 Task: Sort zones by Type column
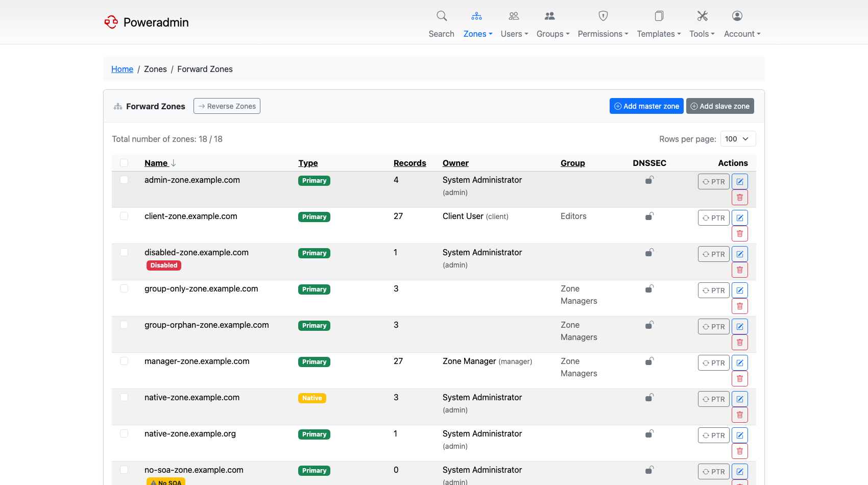point(308,163)
